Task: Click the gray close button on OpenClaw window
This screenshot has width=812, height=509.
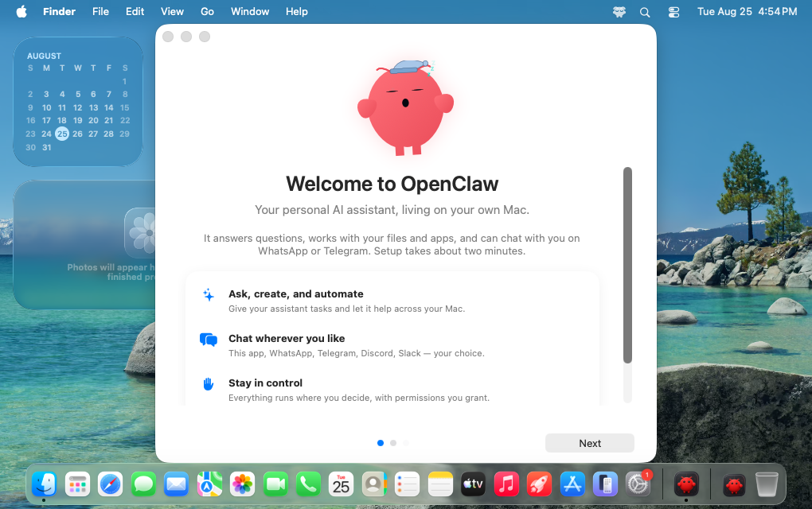Action: [x=168, y=37]
